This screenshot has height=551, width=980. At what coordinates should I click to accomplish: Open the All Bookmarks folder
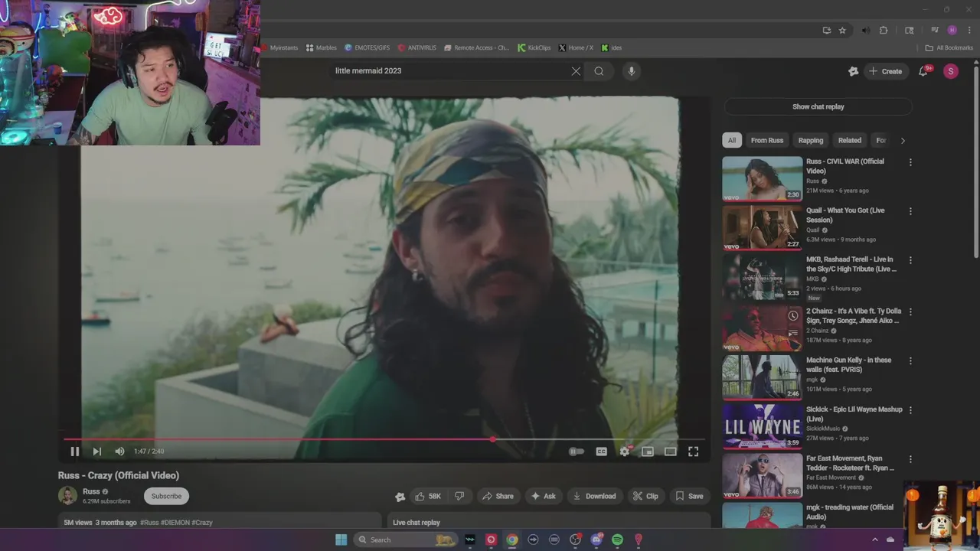point(949,47)
